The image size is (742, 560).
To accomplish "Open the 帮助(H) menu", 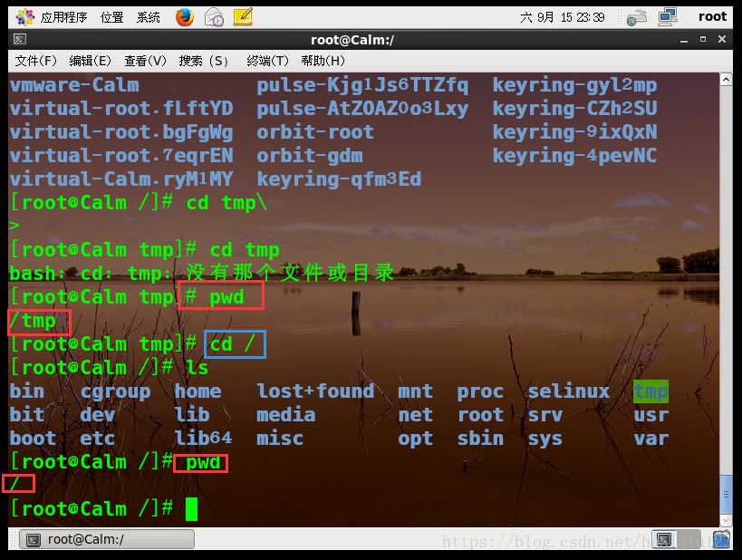I will click(323, 61).
